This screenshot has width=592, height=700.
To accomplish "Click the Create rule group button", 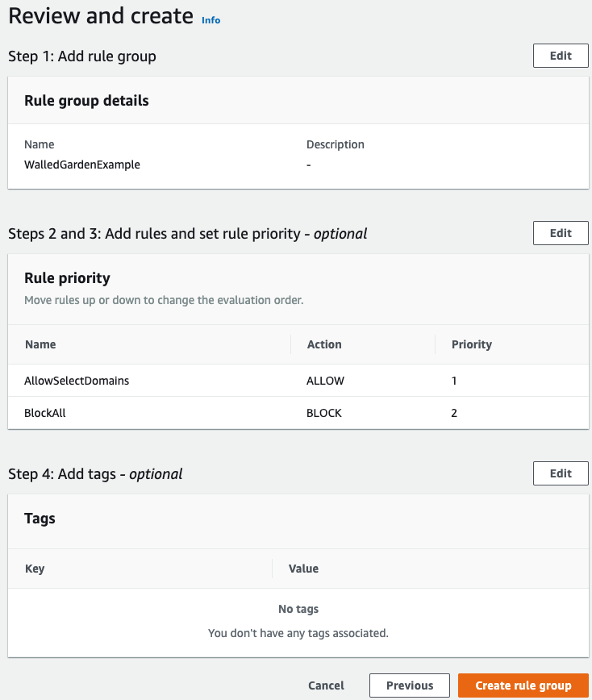I will click(x=523, y=685).
